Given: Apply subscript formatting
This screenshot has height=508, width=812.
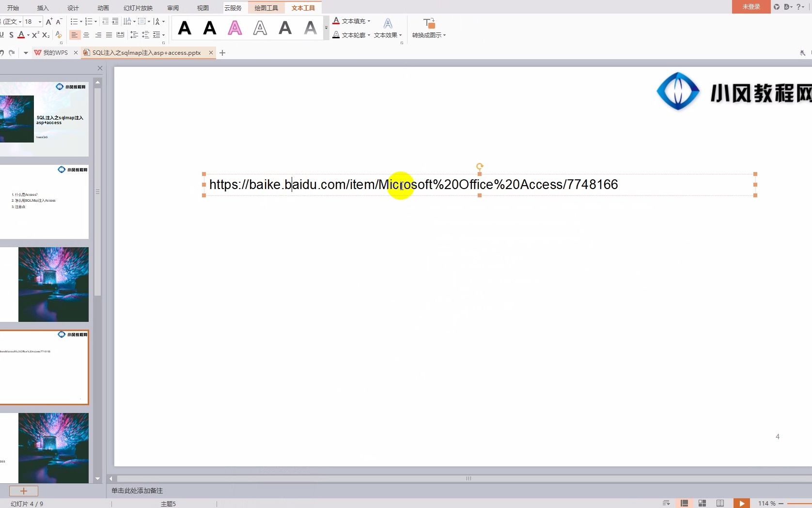Looking at the screenshot, I should point(46,35).
